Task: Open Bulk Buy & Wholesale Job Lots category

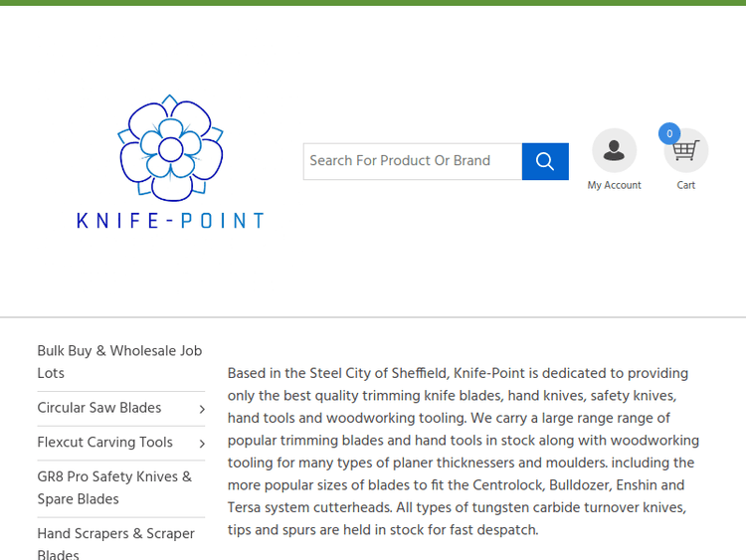Action: click(119, 362)
